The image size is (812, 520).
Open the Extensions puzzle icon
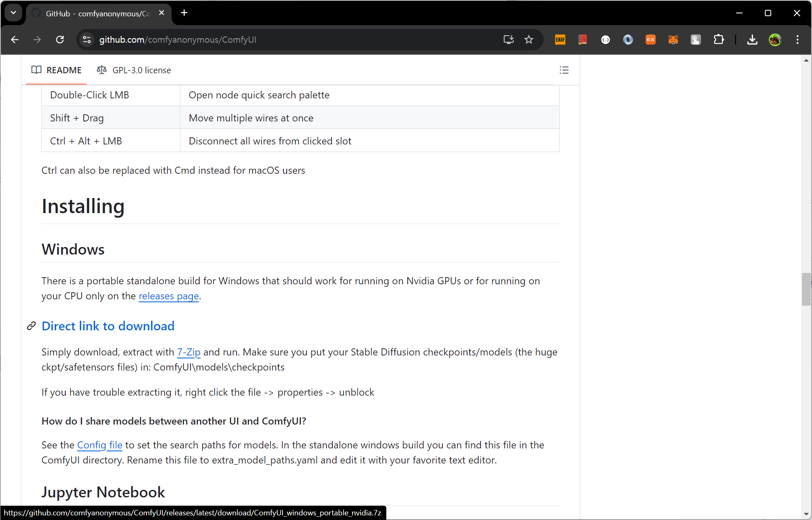[x=718, y=39]
